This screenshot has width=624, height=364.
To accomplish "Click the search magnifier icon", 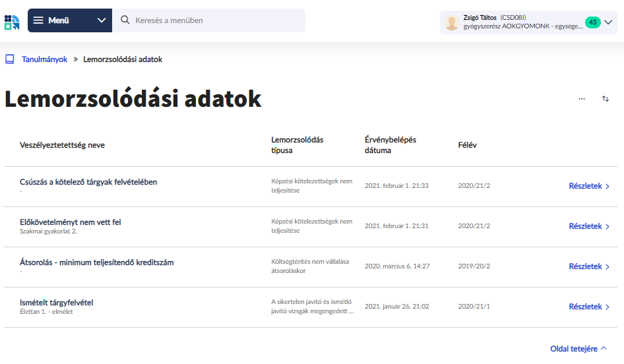I will [x=125, y=20].
